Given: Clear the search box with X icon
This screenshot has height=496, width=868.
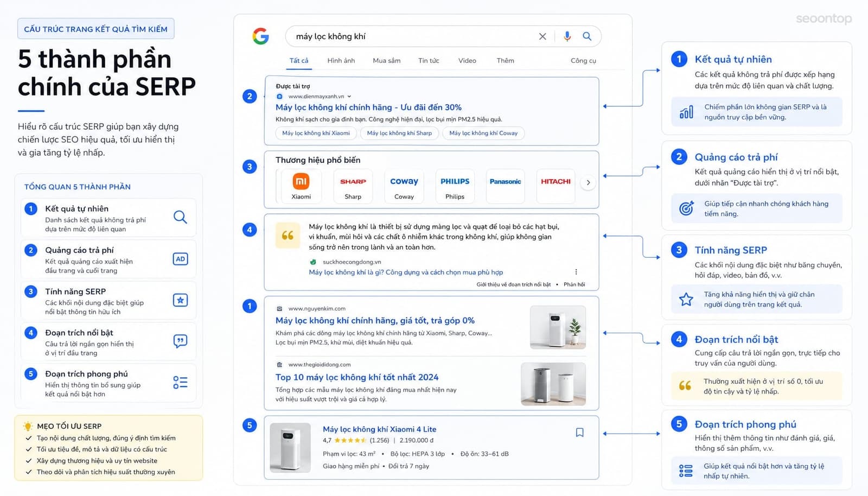Looking at the screenshot, I should [x=542, y=36].
